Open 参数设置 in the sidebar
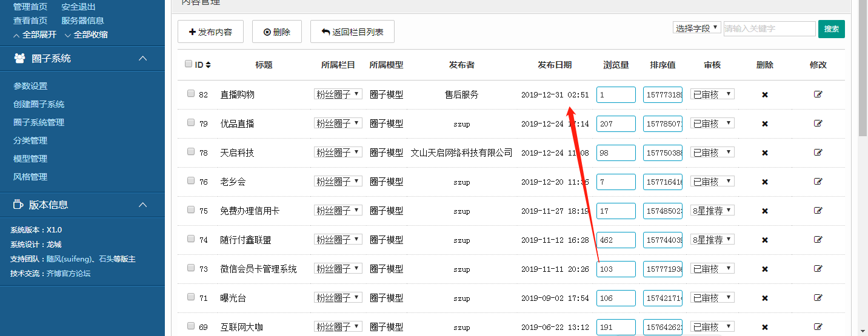 coord(30,86)
